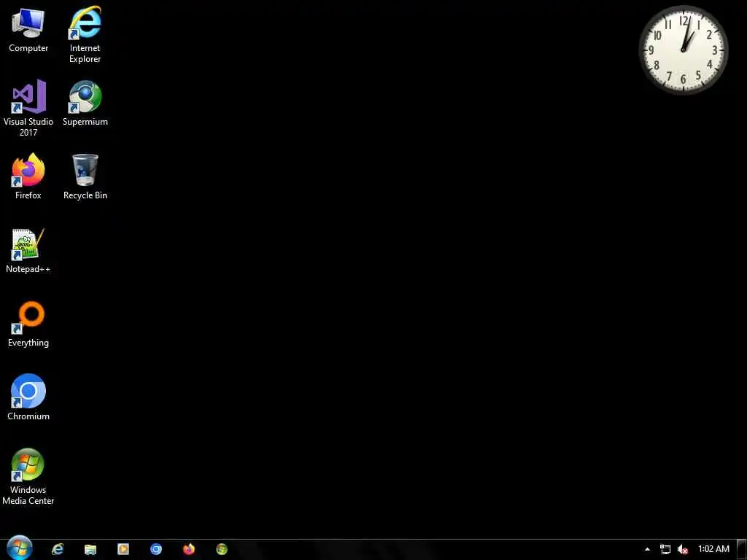
Task: Open the 1:02 AM taskbar clock
Action: click(x=713, y=549)
